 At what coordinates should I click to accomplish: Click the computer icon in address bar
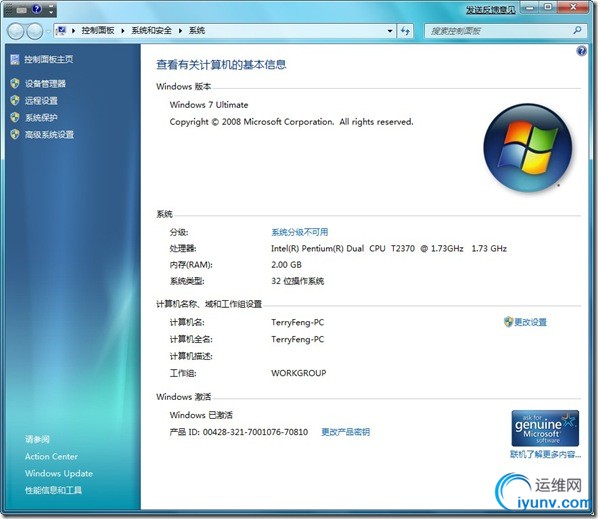click(61, 31)
